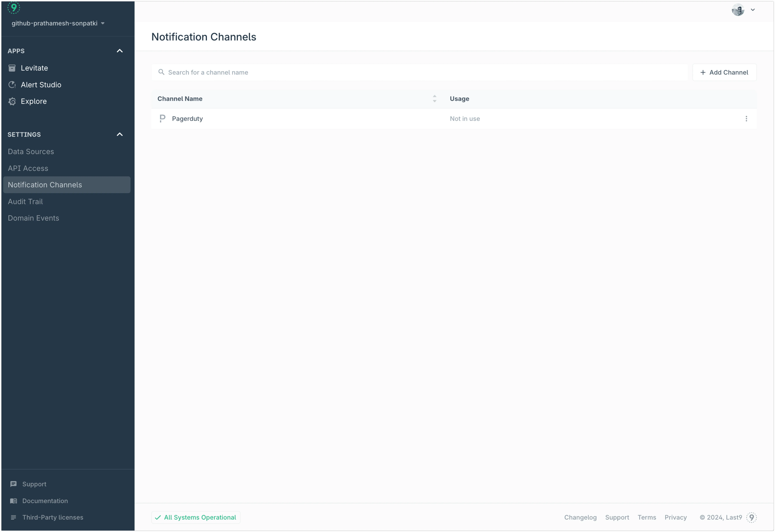Open Pagerduty row three-dot menu
This screenshot has height=532, width=775.
[x=746, y=119]
